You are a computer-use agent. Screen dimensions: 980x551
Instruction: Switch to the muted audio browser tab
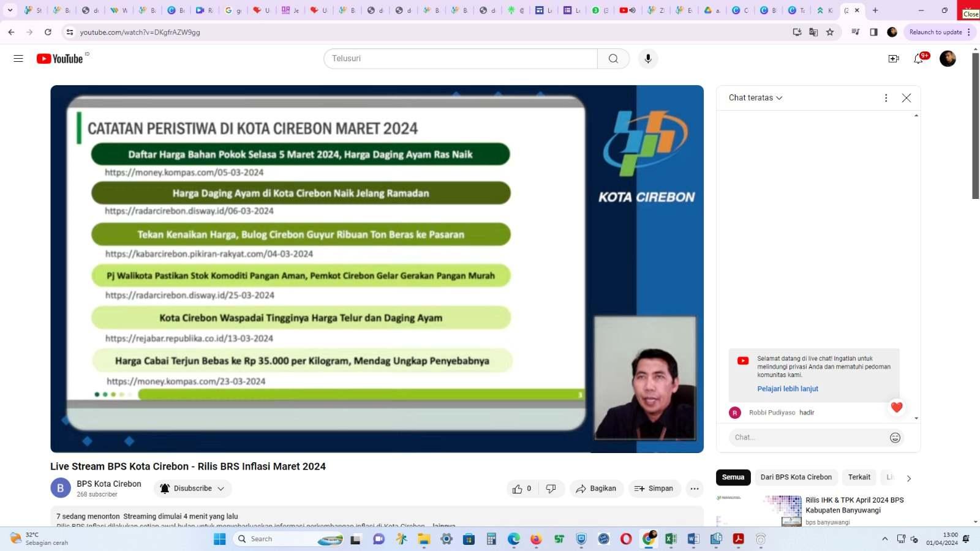(x=627, y=10)
